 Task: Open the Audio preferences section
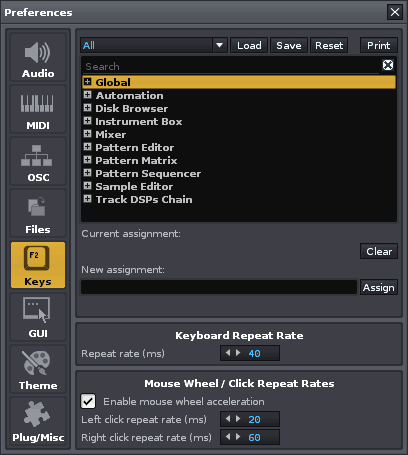(38, 57)
